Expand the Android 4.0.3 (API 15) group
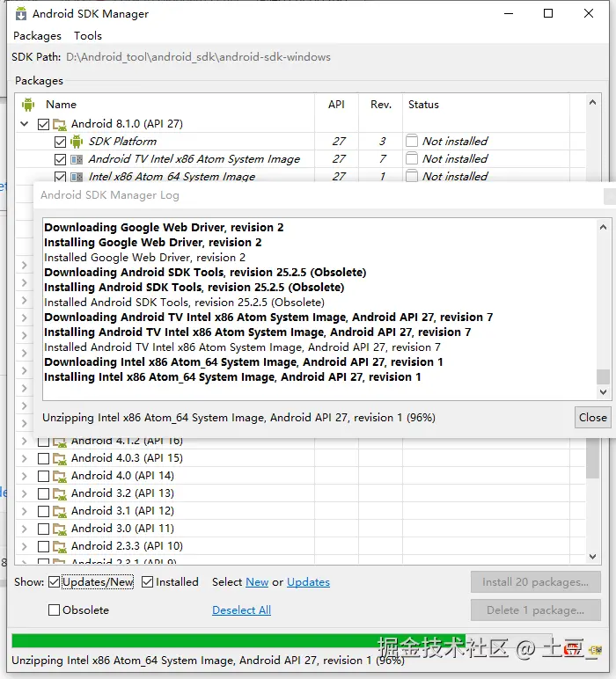 (x=25, y=458)
